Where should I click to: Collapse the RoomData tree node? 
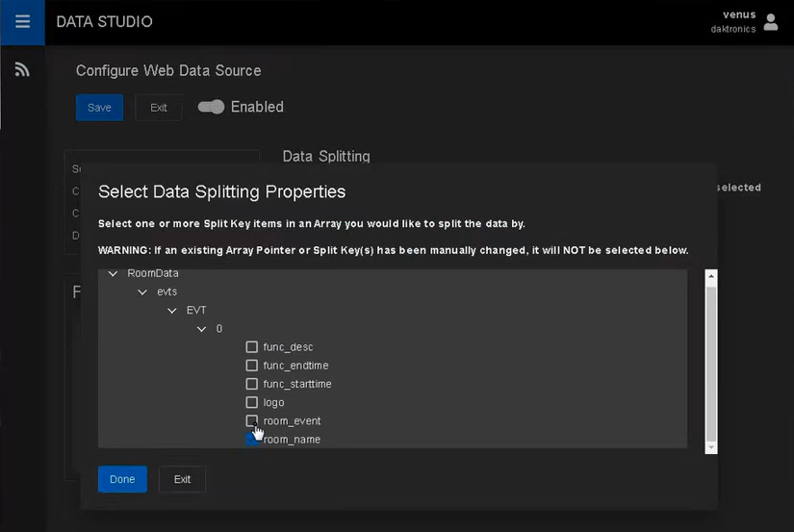(113, 273)
